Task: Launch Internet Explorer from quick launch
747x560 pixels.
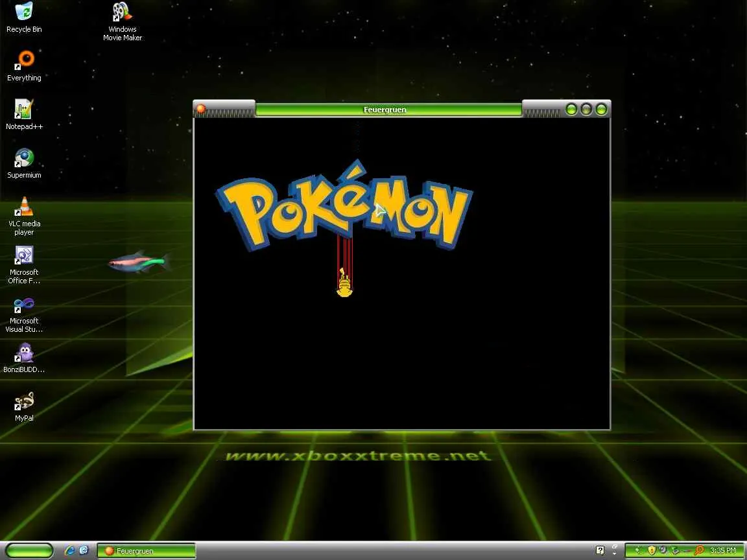Action: click(x=70, y=550)
